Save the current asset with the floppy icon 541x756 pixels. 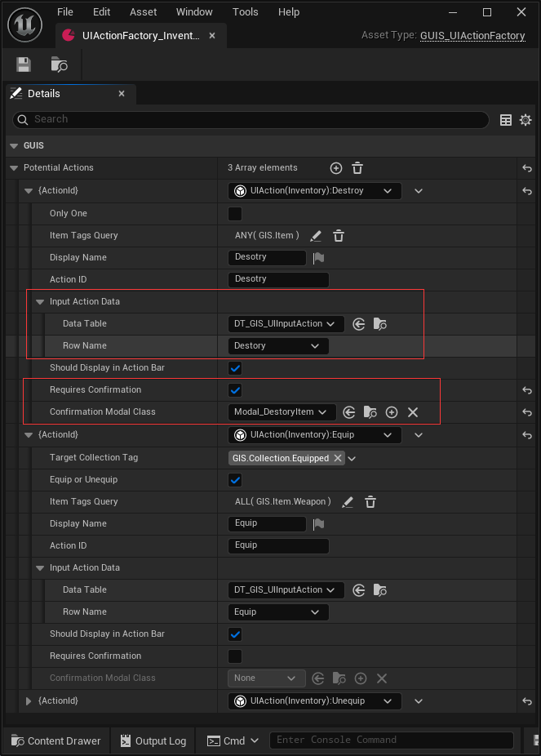tap(23, 64)
